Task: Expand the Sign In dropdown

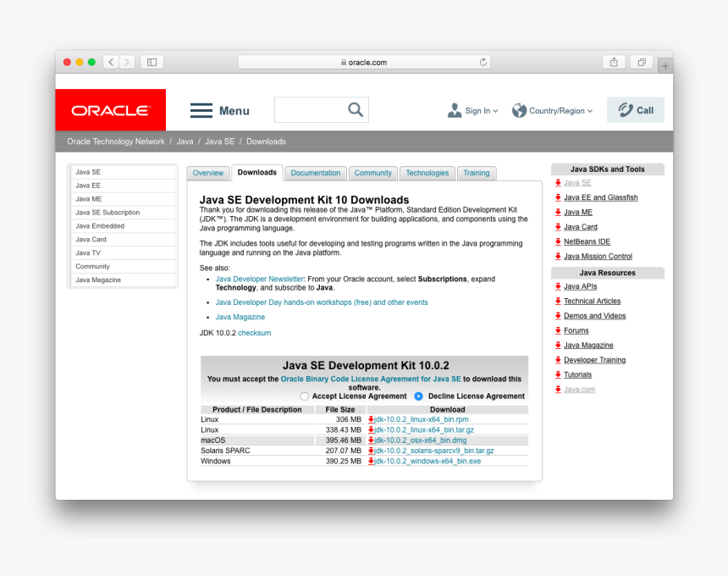Action: (473, 111)
